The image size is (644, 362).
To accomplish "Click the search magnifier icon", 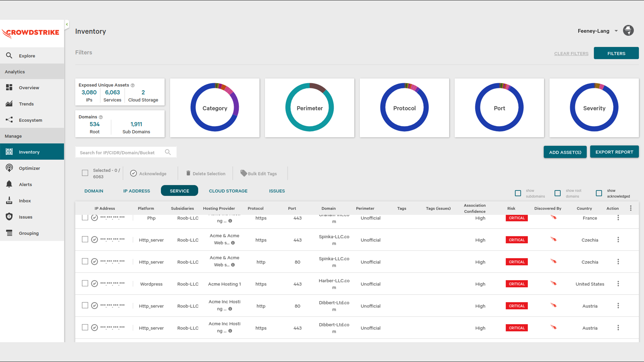I will point(168,152).
